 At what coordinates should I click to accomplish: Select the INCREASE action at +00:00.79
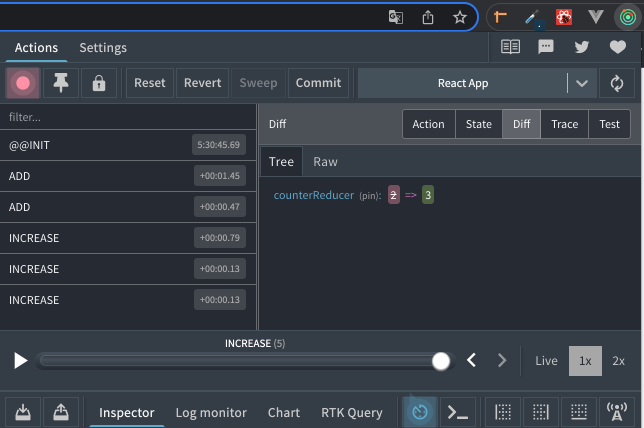point(128,238)
